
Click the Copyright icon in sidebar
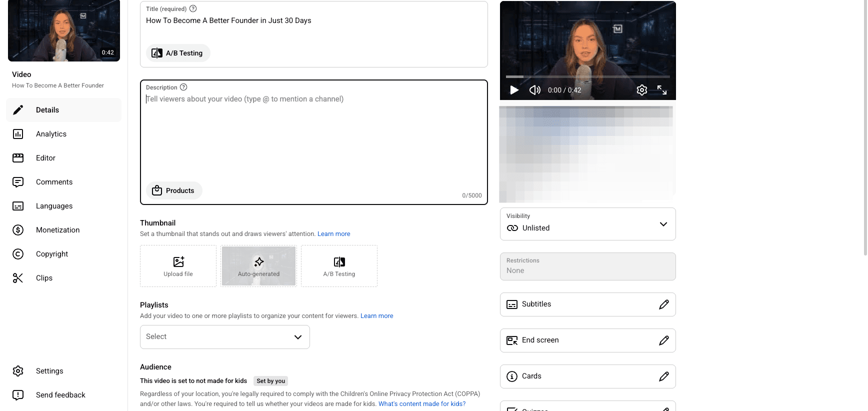[x=18, y=254]
